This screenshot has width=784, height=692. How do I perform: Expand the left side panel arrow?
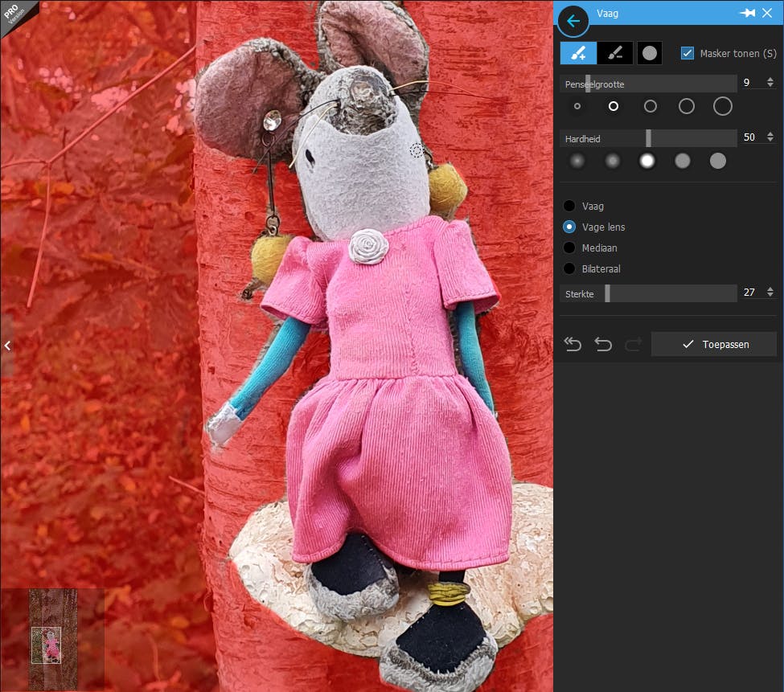(6, 346)
